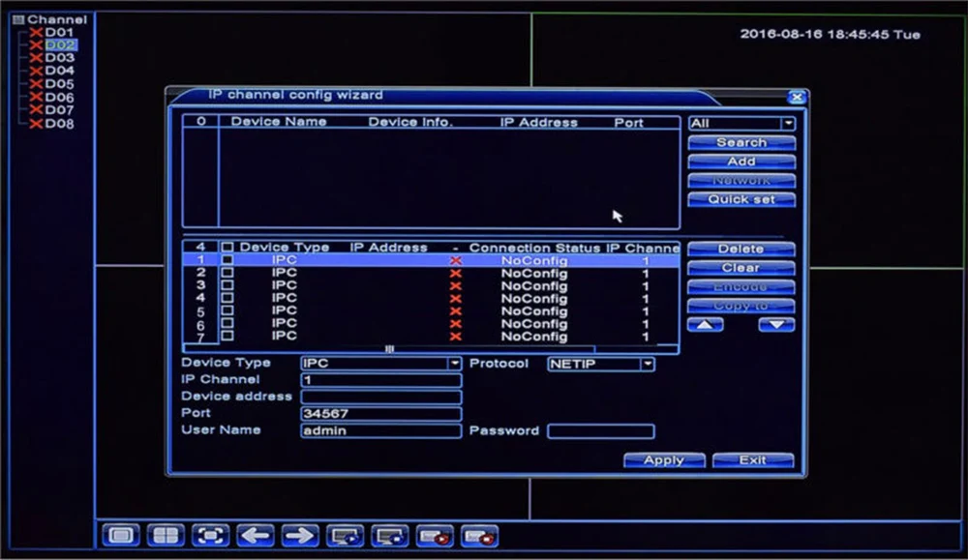Click red X status in row 4

[456, 299]
